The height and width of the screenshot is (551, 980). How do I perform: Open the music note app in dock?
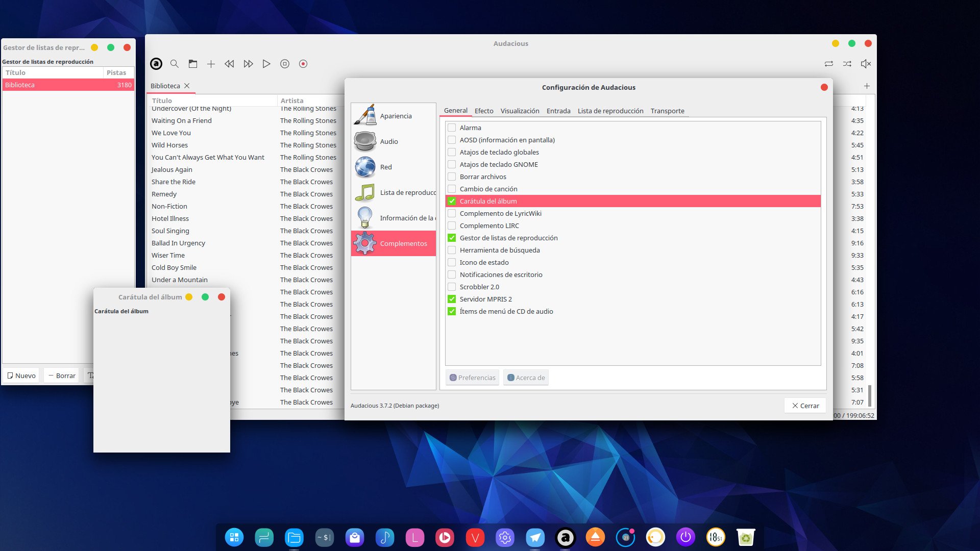(384, 537)
